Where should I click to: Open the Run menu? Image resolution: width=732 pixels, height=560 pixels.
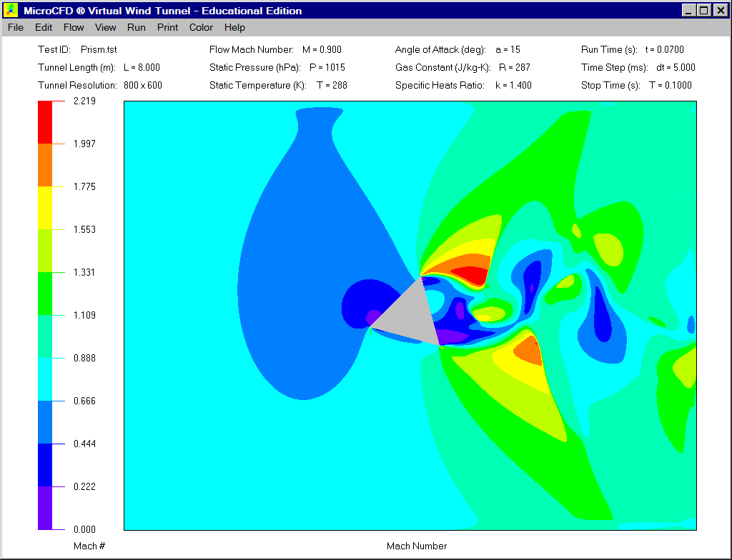pyautogui.click(x=137, y=28)
